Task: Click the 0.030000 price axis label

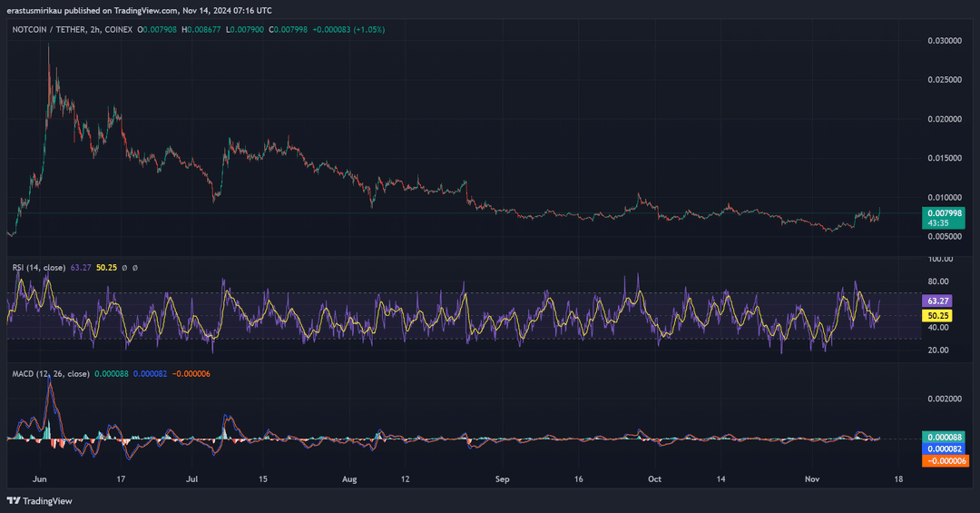Action: (x=945, y=41)
